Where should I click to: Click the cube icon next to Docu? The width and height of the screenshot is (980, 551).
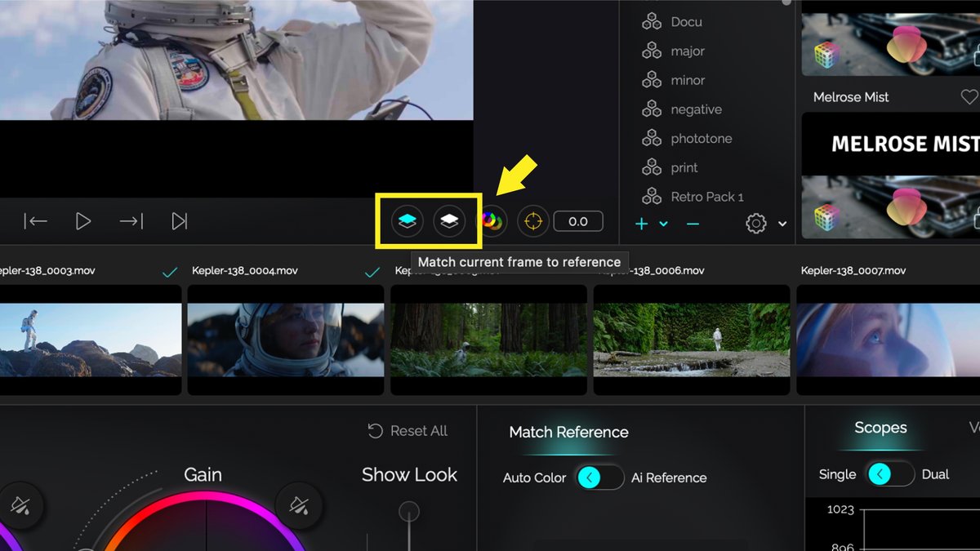click(652, 22)
